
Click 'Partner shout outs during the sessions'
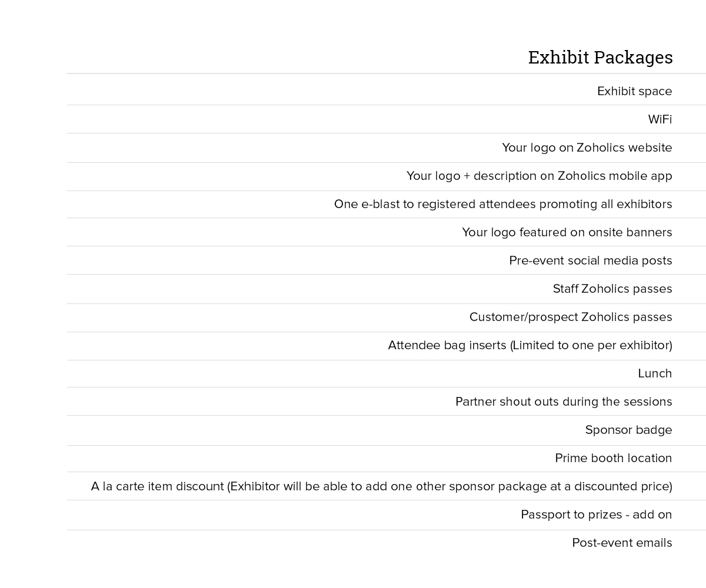pos(563,402)
